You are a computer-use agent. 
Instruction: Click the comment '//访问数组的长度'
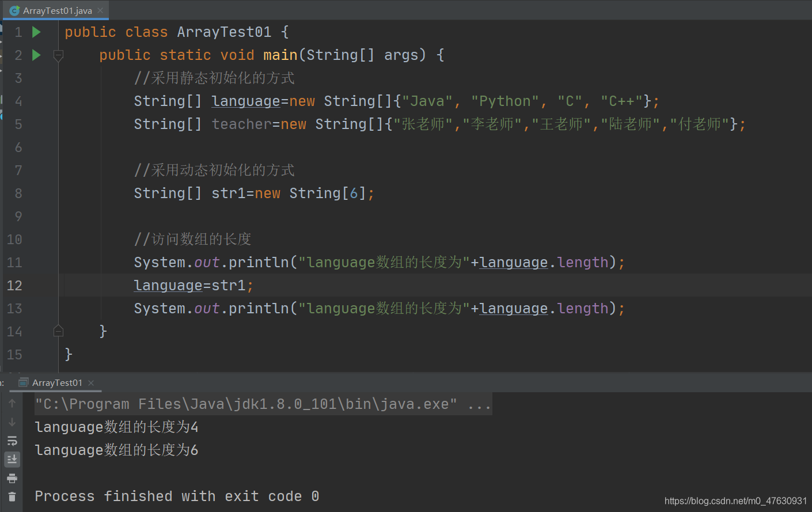[x=192, y=240]
